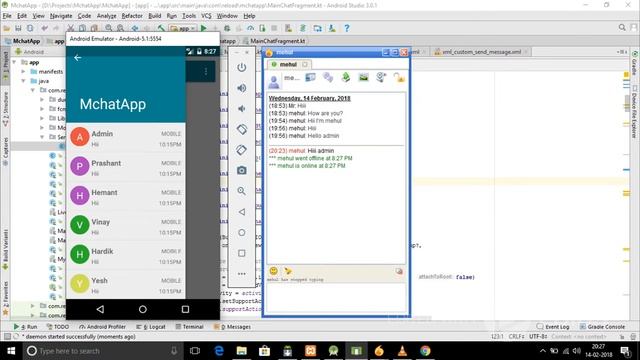Screen dimensions: 640x360
Task: Open the three-dot overflow menu in emulator app bar
Action: coord(206,71)
